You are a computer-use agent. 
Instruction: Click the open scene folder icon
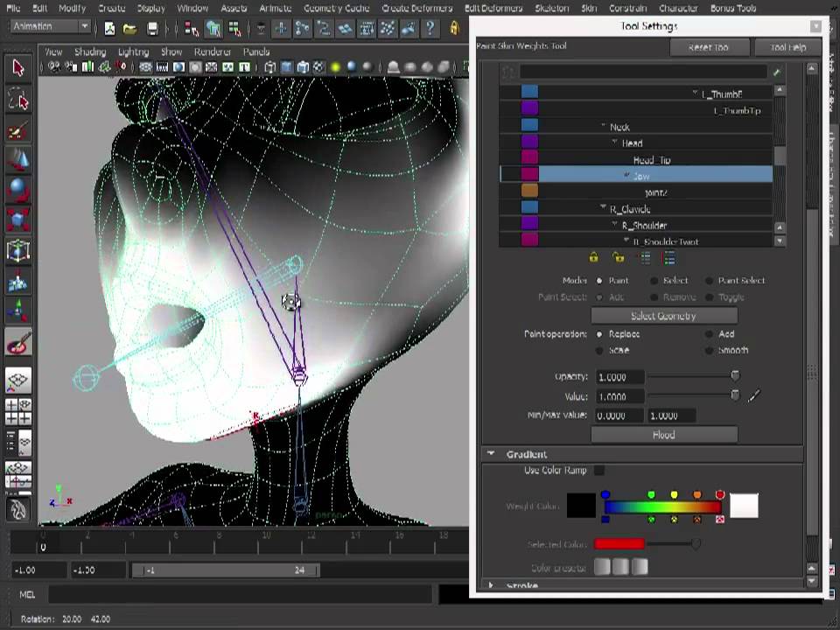pyautogui.click(x=129, y=28)
